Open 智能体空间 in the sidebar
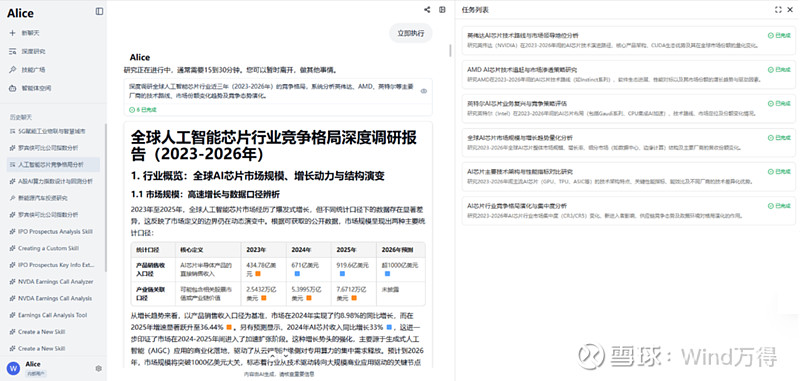This screenshot has width=800, height=381. (x=36, y=88)
